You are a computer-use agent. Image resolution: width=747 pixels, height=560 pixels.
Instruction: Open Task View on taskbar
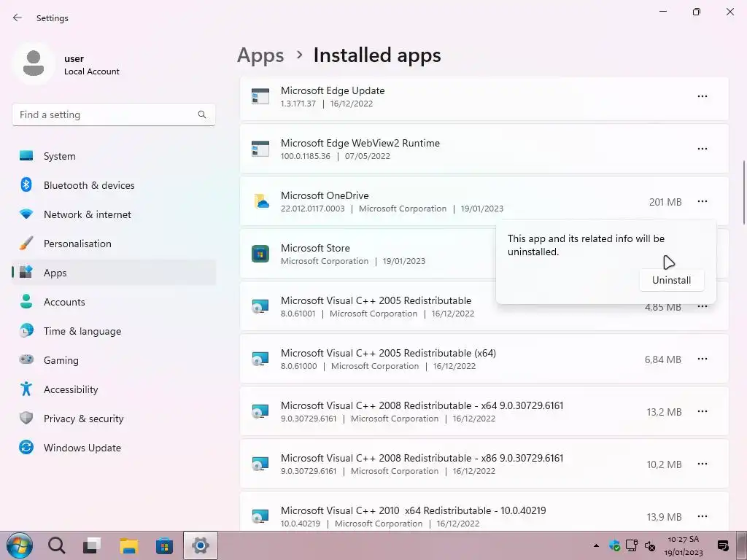click(x=91, y=545)
